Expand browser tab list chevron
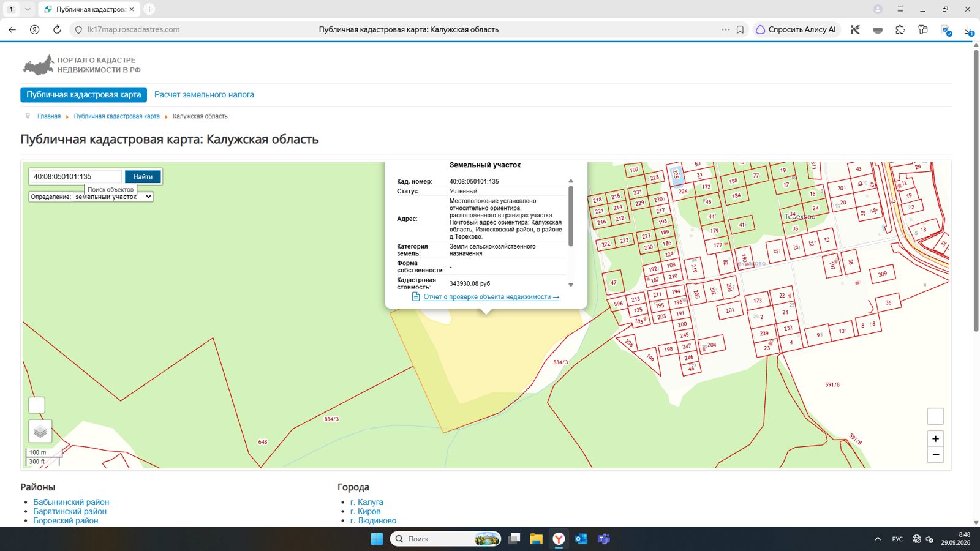The height and width of the screenshot is (551, 980). coord(28,9)
